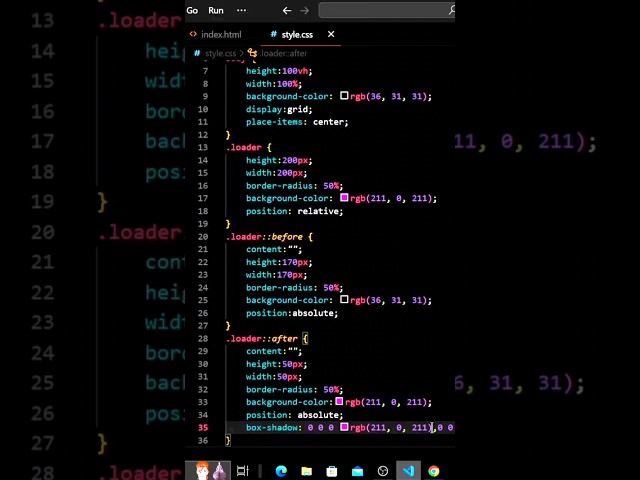Click 'position: relative;' on line 18

point(294,211)
